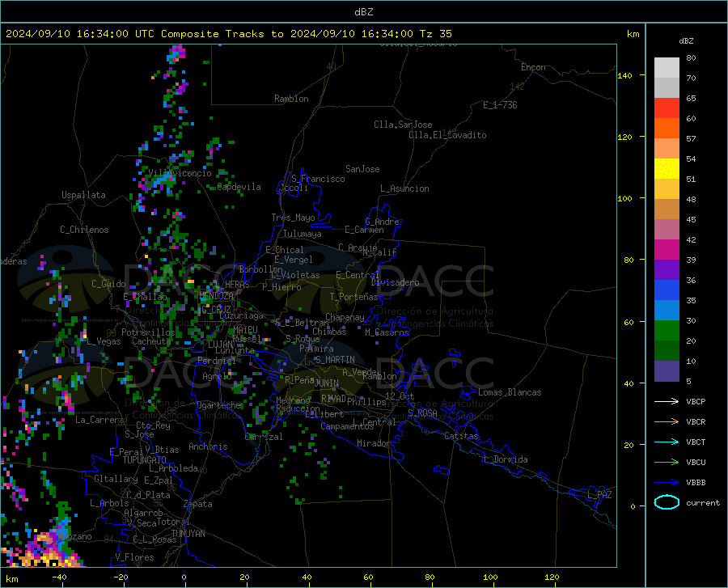The width and height of the screenshot is (728, 588).
Task: Click the Catitas map label
Action: pos(462,436)
